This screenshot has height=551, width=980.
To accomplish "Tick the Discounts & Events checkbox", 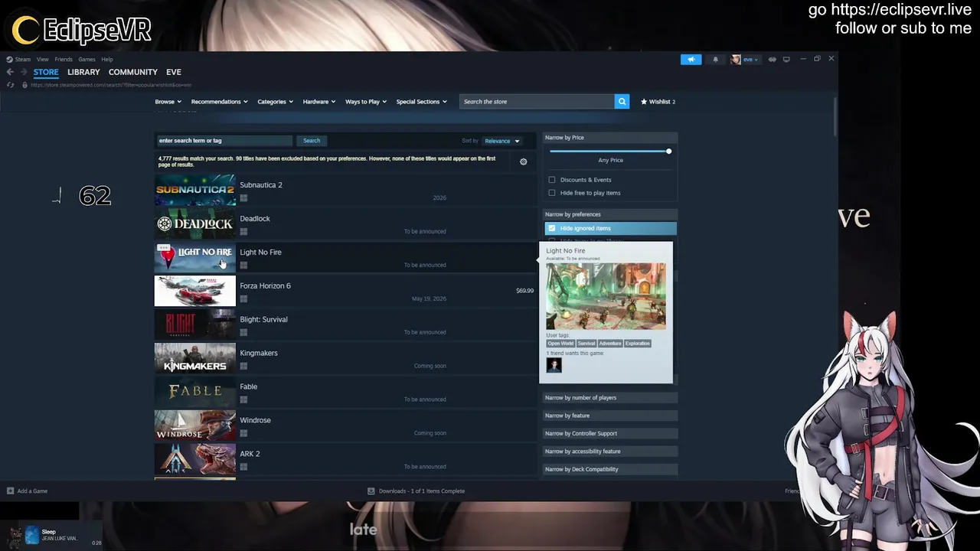I will (x=552, y=180).
